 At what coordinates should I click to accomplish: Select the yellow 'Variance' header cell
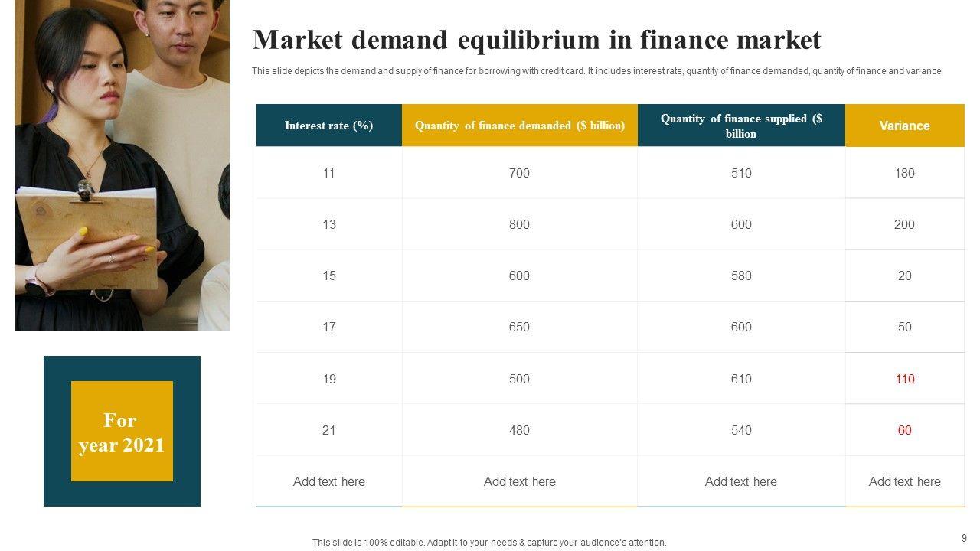(x=904, y=126)
